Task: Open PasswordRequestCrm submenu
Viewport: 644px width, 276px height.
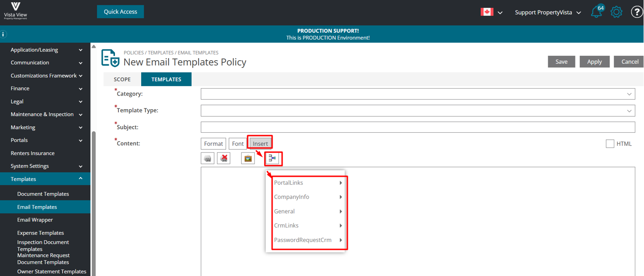Action: (x=308, y=240)
